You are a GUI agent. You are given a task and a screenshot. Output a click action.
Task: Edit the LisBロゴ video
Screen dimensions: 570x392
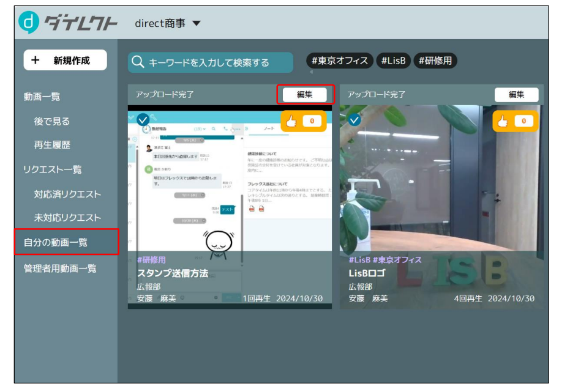516,95
